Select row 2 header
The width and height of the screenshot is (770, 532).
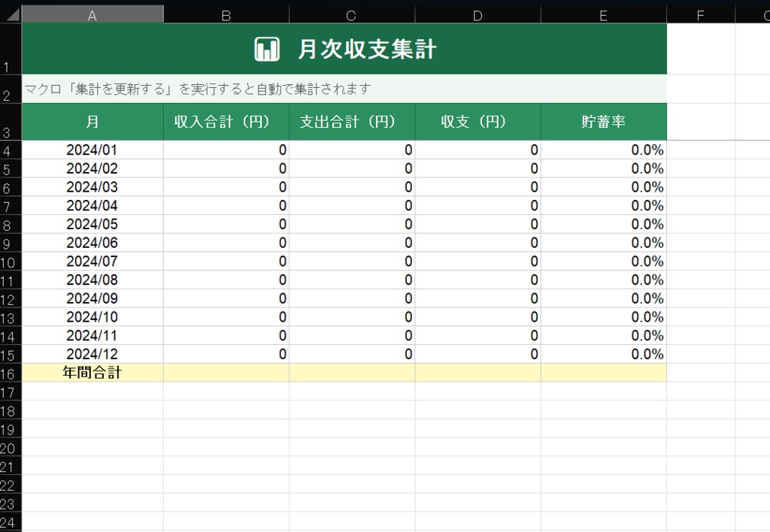[11, 89]
